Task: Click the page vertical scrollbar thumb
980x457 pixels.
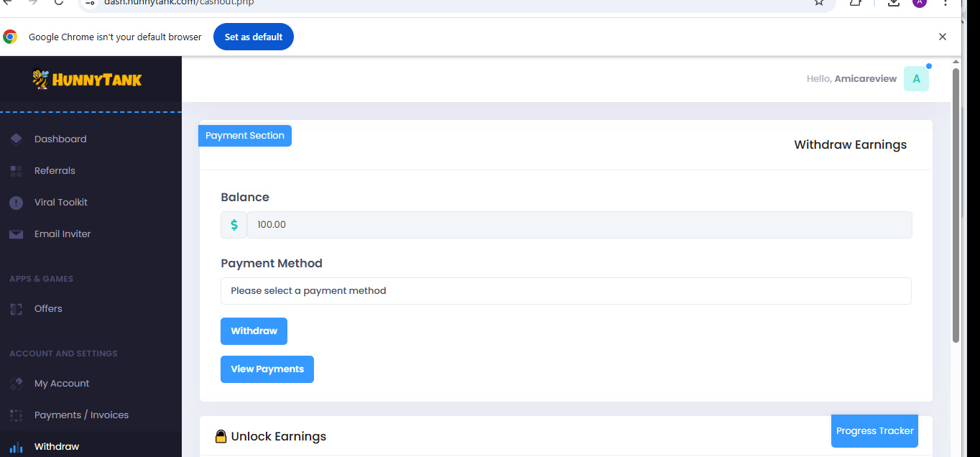Action: coord(956,205)
